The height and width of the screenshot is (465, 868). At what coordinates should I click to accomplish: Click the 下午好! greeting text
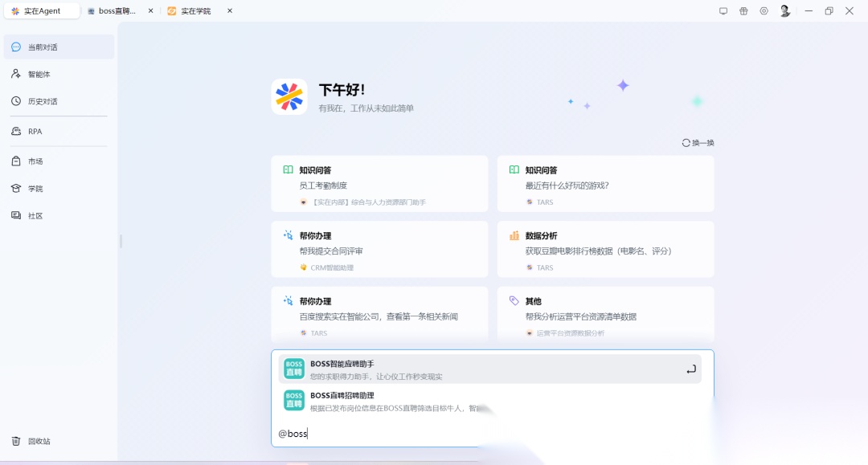[x=342, y=90]
